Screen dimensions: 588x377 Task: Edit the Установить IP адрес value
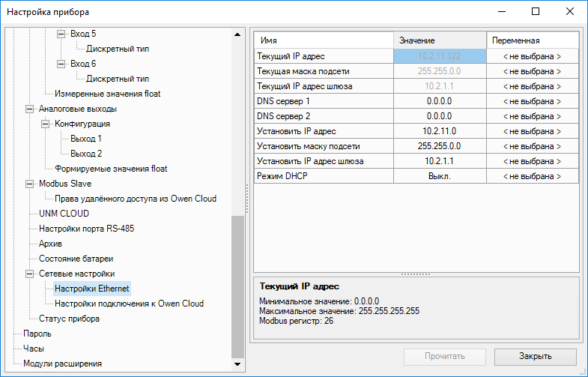coord(439,131)
